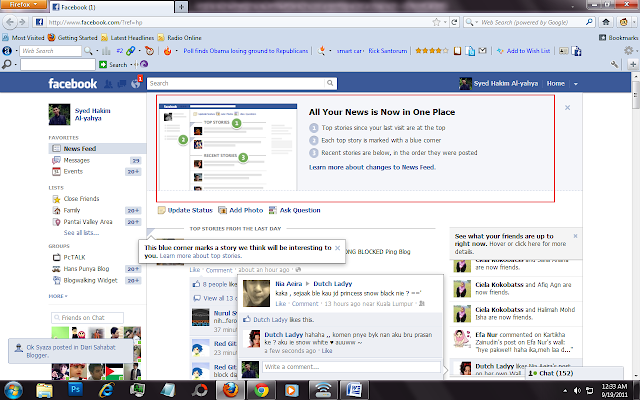Click the Facebook search field
The image size is (640, 400).
click(236, 83)
